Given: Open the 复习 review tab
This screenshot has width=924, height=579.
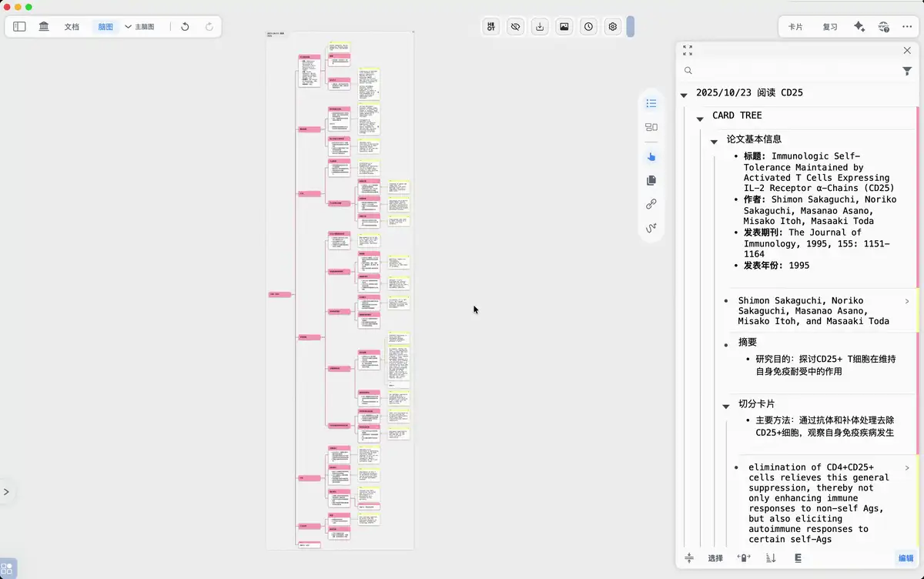Looking at the screenshot, I should [830, 26].
